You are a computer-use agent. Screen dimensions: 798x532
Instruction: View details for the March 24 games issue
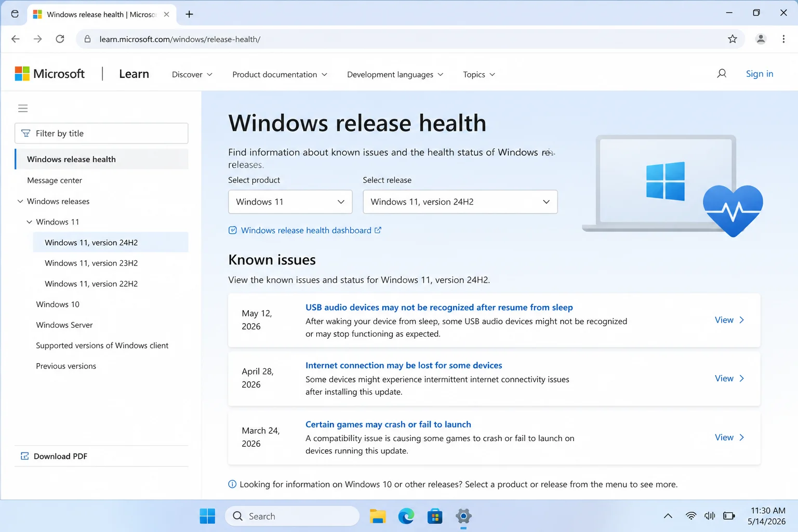[x=729, y=437]
